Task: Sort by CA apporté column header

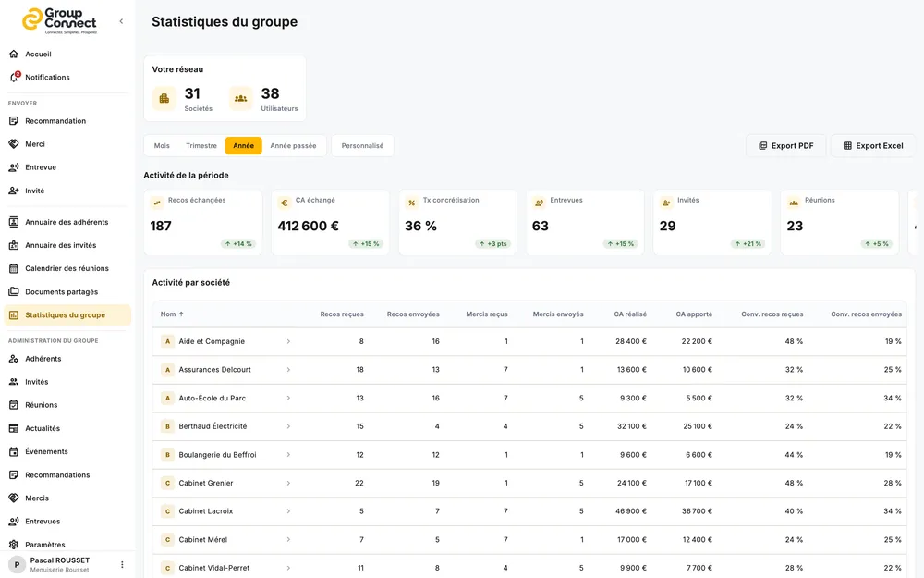Action: click(x=694, y=314)
